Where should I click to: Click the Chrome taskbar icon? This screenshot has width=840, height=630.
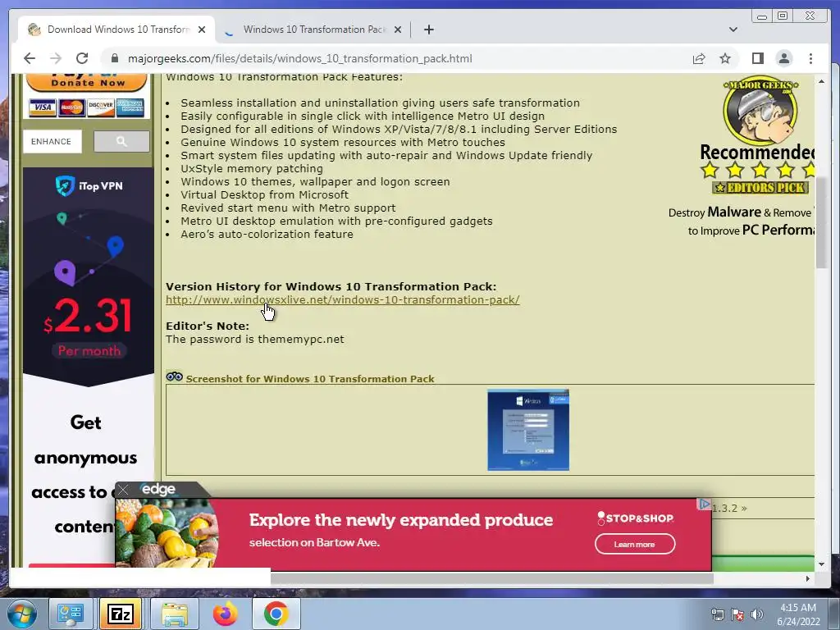coord(276,614)
